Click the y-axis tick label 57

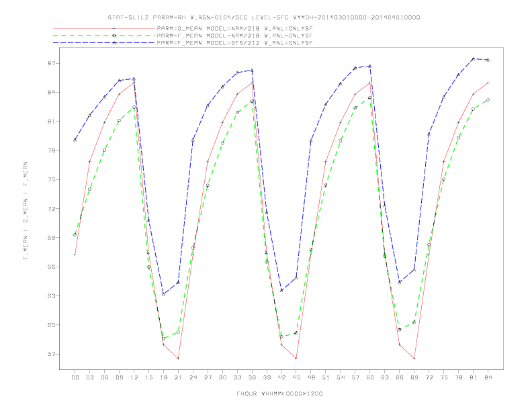pyautogui.click(x=52, y=354)
